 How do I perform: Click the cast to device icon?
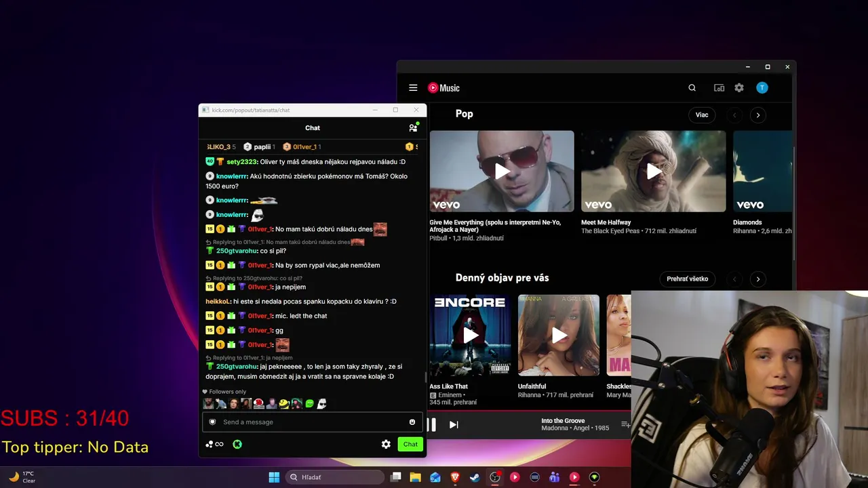[x=719, y=87]
